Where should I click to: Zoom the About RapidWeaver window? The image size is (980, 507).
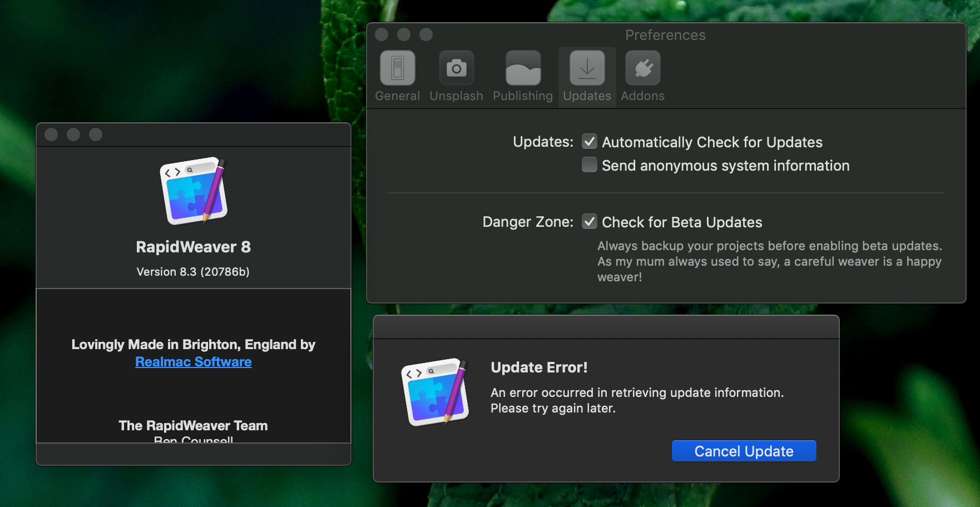(96, 135)
